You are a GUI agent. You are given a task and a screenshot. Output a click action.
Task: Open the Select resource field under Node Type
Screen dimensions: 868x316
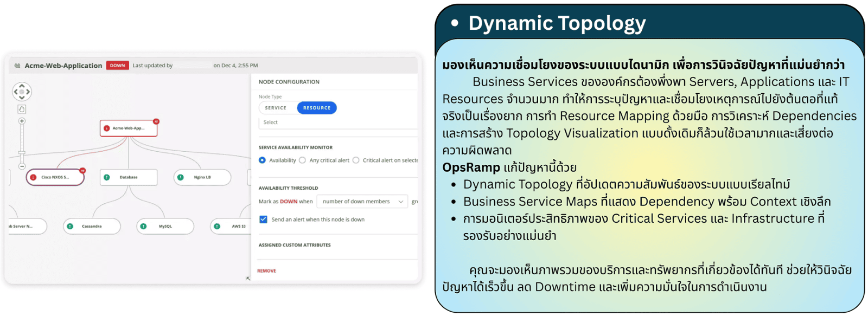[x=336, y=122]
